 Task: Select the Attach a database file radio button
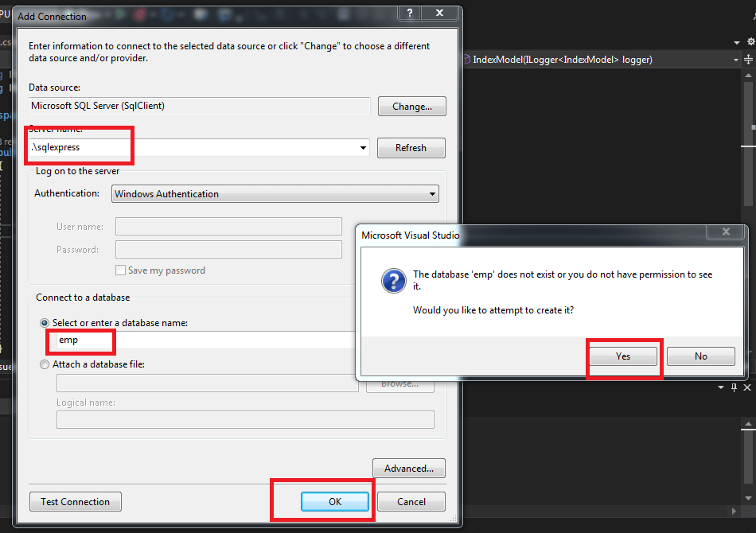(45, 364)
